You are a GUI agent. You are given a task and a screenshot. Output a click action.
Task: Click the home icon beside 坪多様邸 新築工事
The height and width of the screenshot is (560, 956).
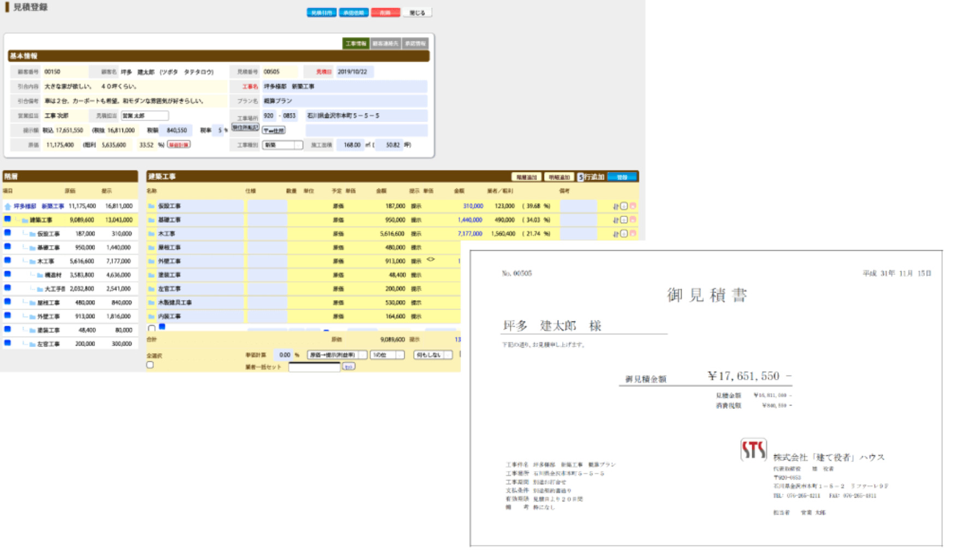pyautogui.click(x=8, y=206)
